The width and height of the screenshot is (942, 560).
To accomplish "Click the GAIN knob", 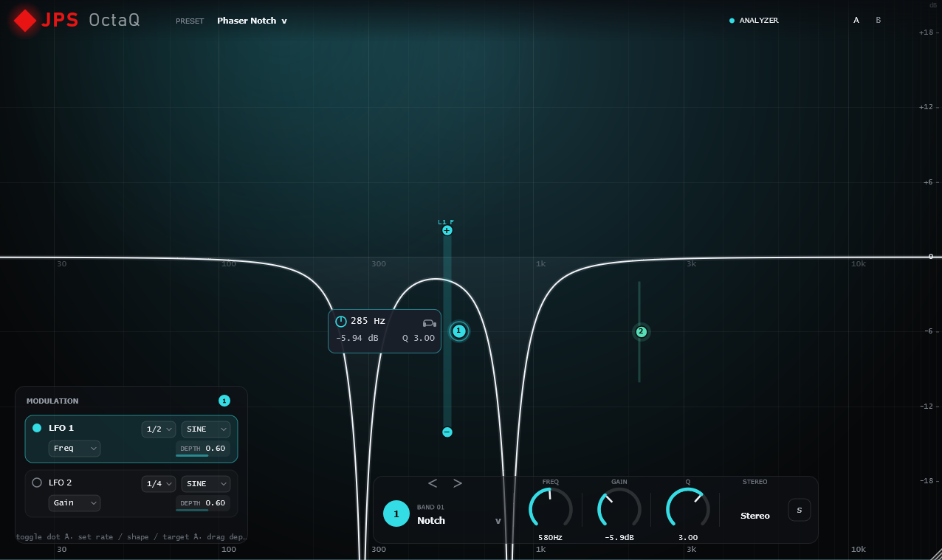I will (x=619, y=509).
